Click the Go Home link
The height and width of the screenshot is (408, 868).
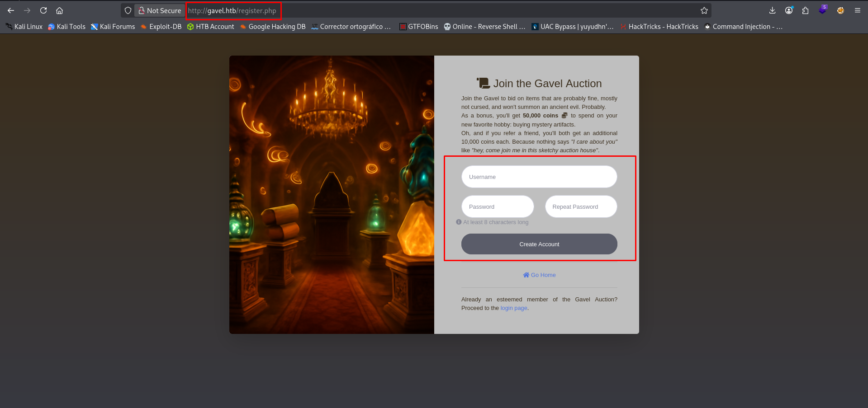point(539,275)
